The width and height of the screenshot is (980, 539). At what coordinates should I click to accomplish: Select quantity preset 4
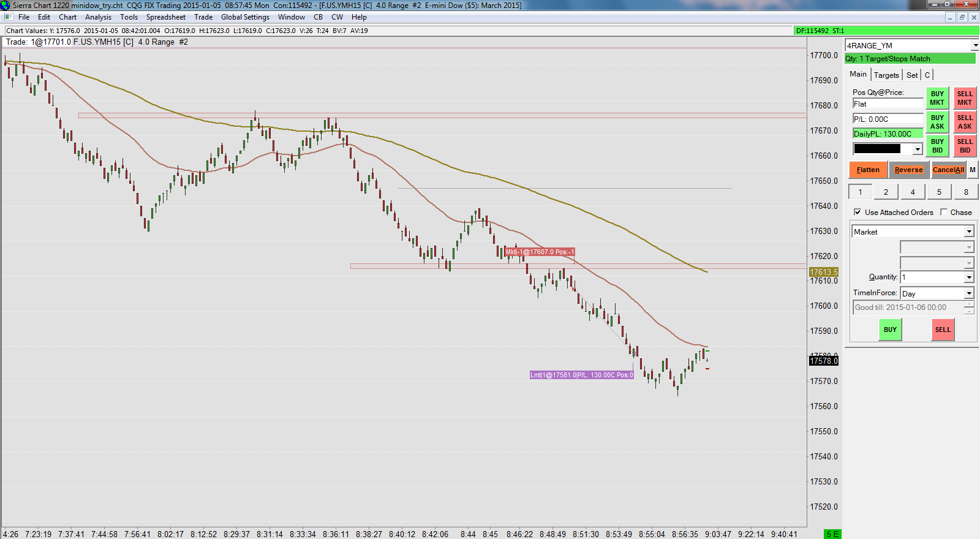tap(913, 192)
